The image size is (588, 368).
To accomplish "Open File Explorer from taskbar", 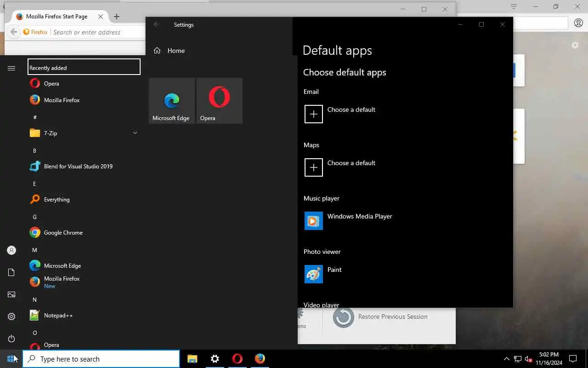I will (192, 359).
